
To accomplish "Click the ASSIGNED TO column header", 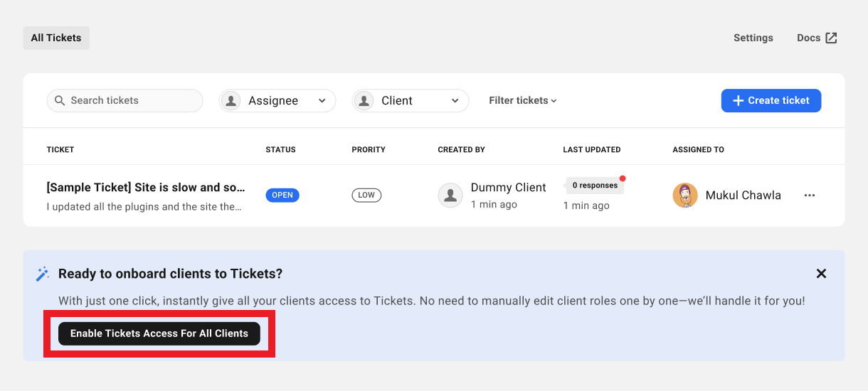I will coord(698,149).
